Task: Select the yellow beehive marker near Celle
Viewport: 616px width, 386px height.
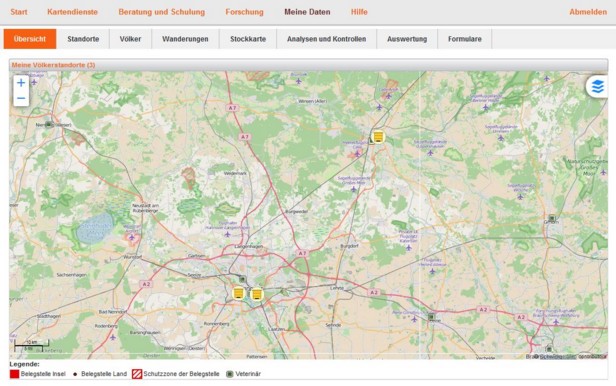Action: coord(378,137)
